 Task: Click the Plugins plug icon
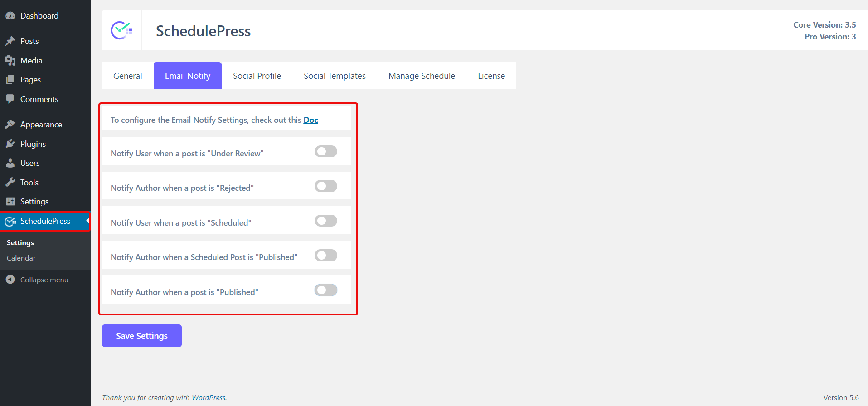pos(10,144)
